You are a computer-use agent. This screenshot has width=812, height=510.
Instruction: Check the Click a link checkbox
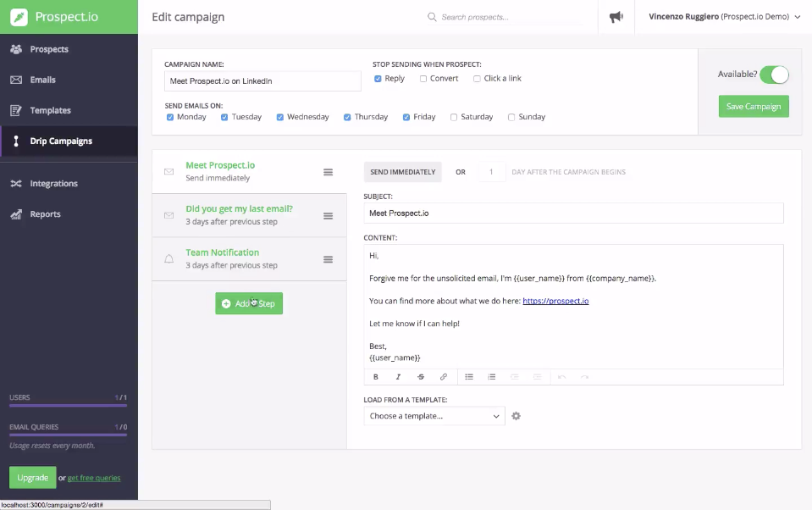pyautogui.click(x=477, y=79)
